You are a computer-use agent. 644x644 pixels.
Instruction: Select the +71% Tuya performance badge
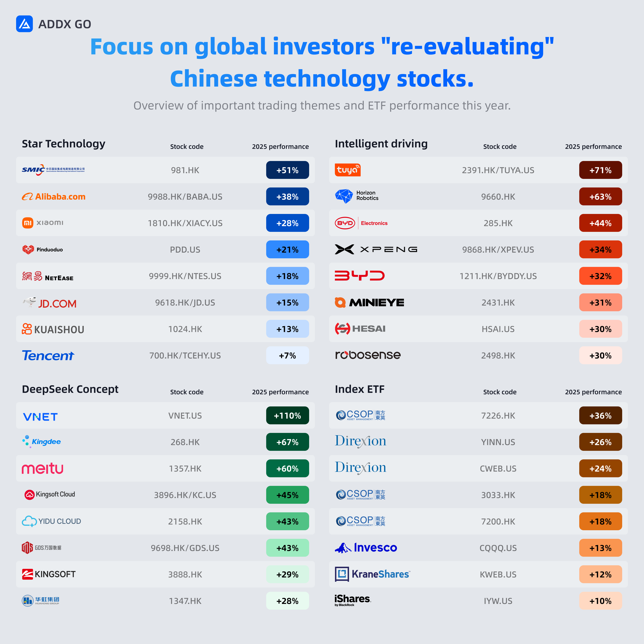(600, 170)
